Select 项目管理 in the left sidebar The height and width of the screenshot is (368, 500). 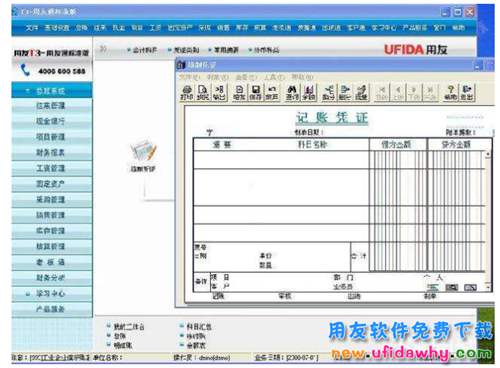point(52,137)
